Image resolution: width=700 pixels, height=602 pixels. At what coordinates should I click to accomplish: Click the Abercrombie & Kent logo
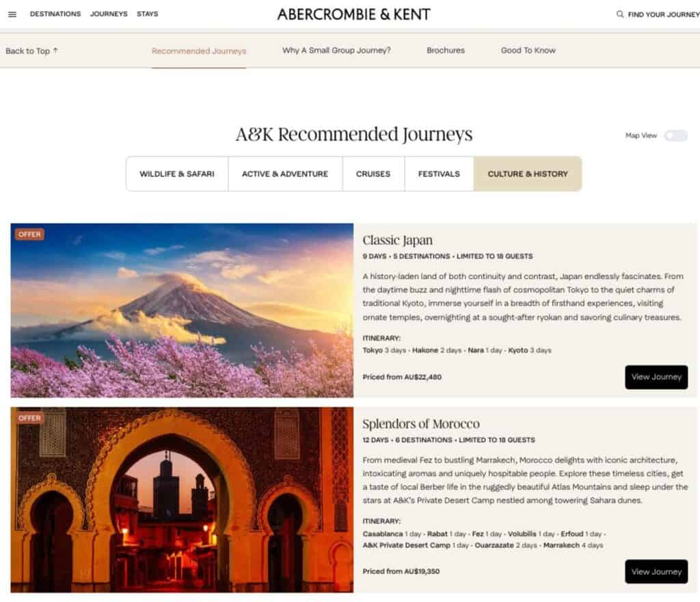click(x=353, y=14)
